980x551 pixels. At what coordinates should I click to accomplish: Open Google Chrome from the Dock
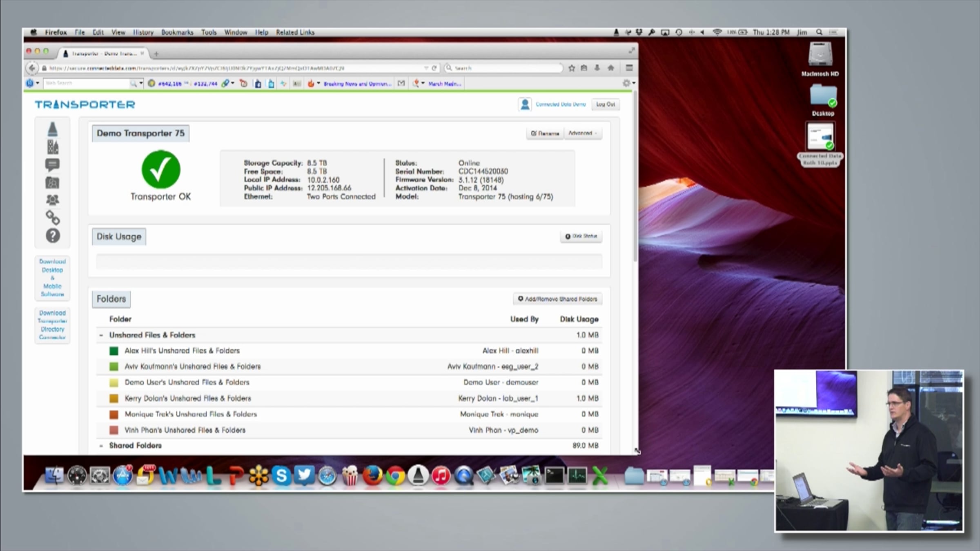(395, 476)
